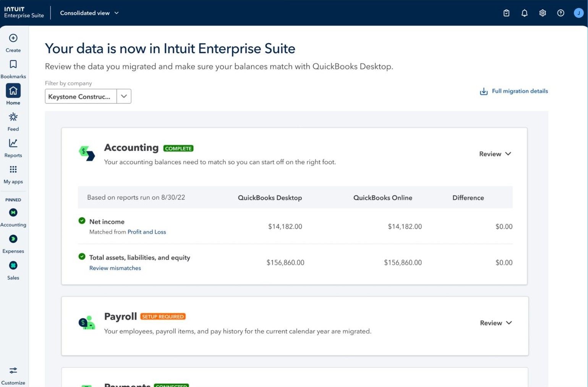This screenshot has width=588, height=387.
Task: Click the user profile avatar J
Action: 578,13
